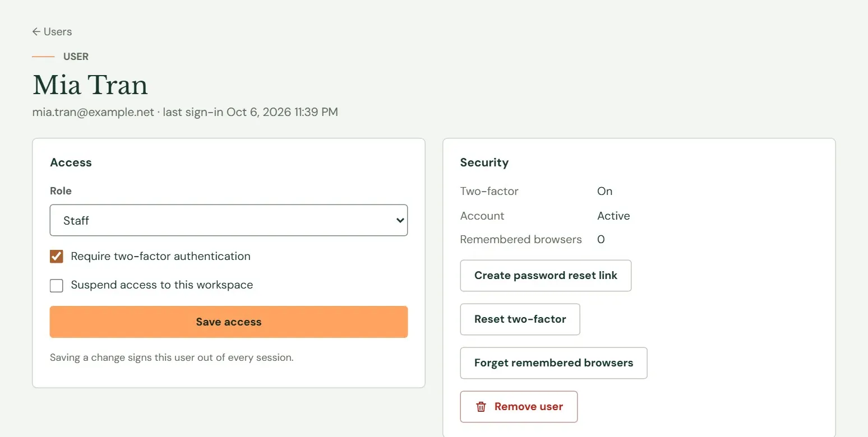Screen dimensions: 868x437
Task: Click Forget remembered browsers
Action: 553,363
